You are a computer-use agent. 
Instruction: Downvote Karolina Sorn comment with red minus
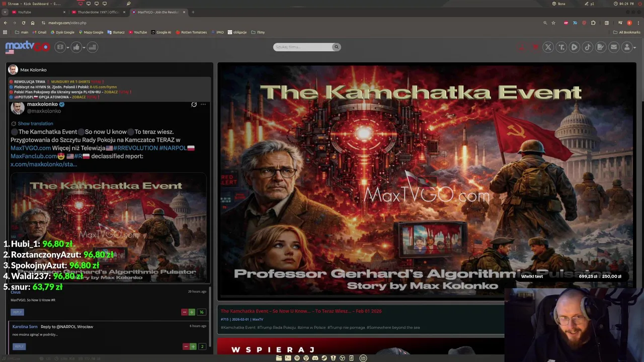point(185,346)
